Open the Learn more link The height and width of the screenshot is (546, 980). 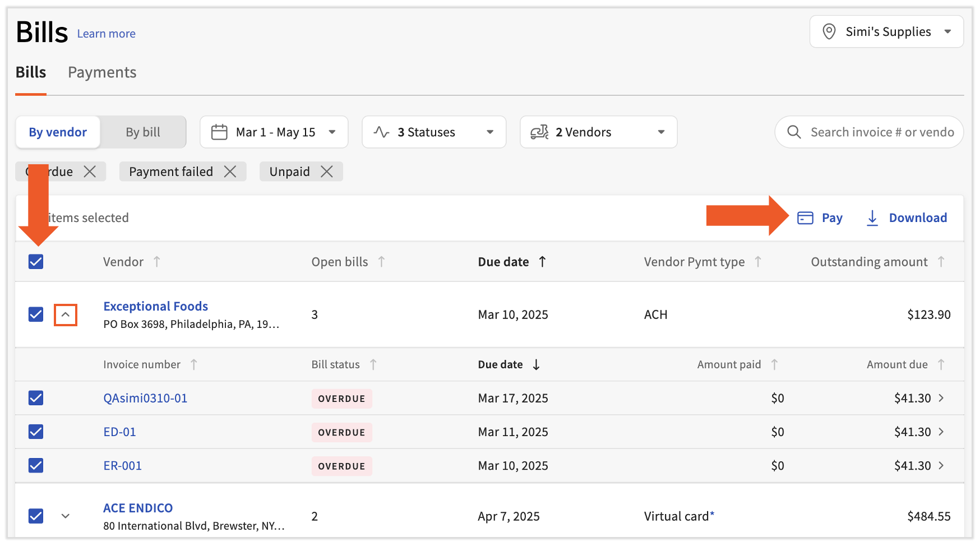[x=106, y=34]
